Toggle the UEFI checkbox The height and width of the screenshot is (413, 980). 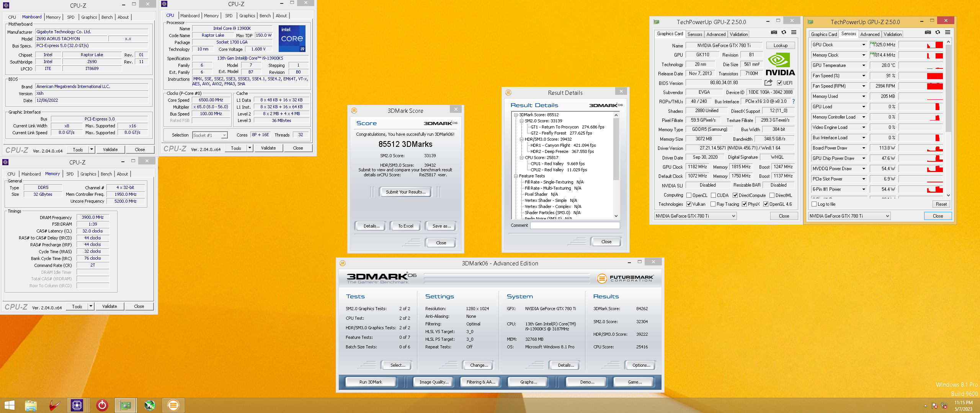[x=779, y=83]
